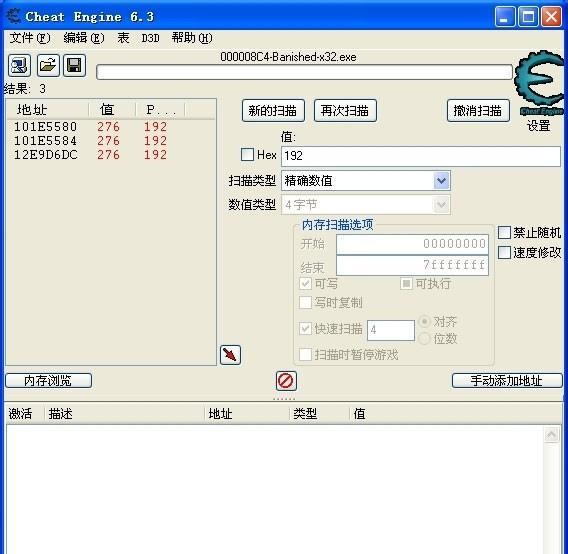Open the 表 menu

(x=123, y=38)
